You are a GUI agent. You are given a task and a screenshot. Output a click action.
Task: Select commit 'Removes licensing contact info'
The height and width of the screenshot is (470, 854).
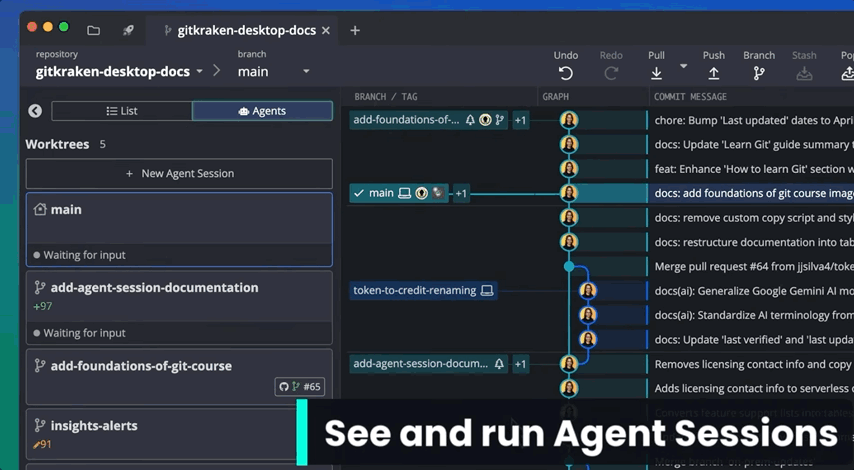tap(752, 364)
